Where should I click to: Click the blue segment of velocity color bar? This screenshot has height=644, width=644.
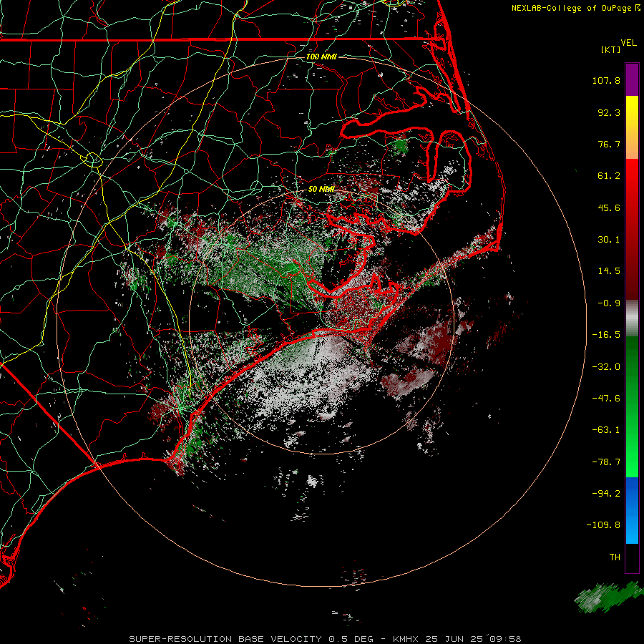click(x=632, y=510)
